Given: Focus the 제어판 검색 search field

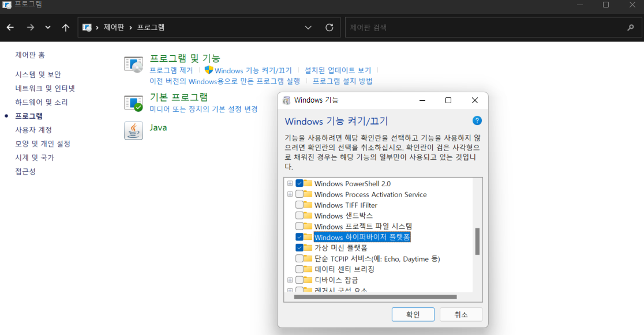Looking at the screenshot, I should click(494, 28).
